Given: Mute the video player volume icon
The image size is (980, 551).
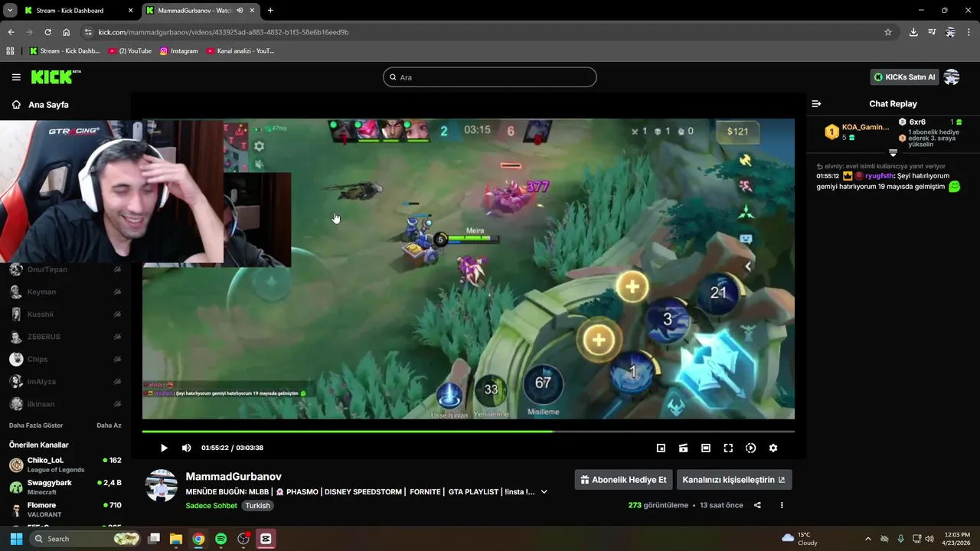Looking at the screenshot, I should 186,448.
